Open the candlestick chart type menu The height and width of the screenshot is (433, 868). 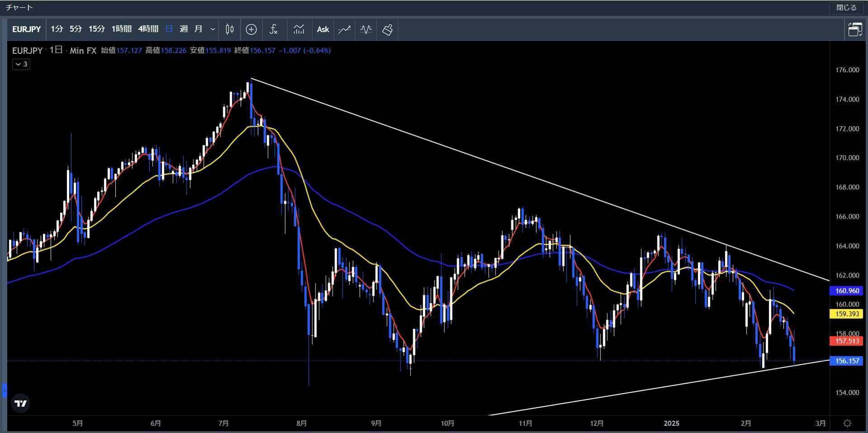point(230,29)
